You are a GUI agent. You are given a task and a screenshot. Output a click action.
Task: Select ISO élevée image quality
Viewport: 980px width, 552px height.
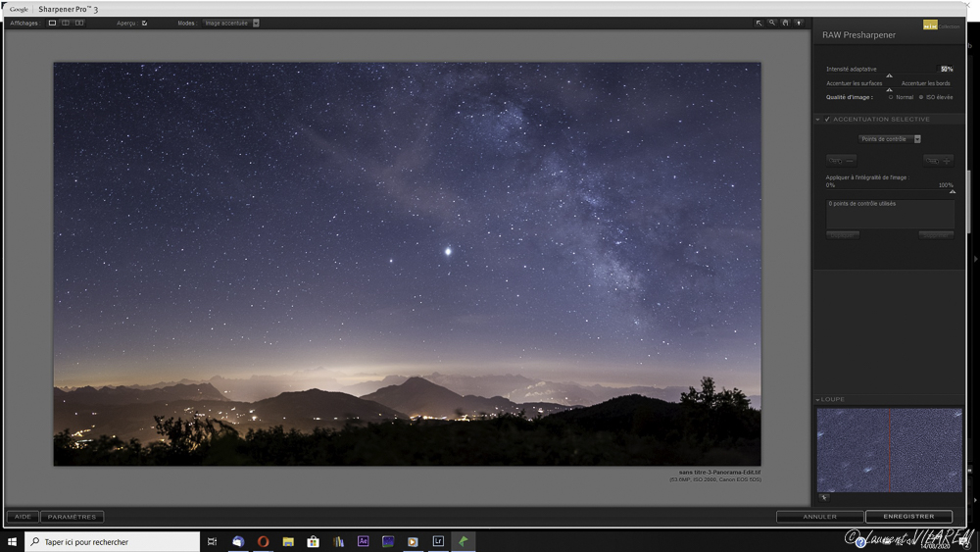point(919,97)
